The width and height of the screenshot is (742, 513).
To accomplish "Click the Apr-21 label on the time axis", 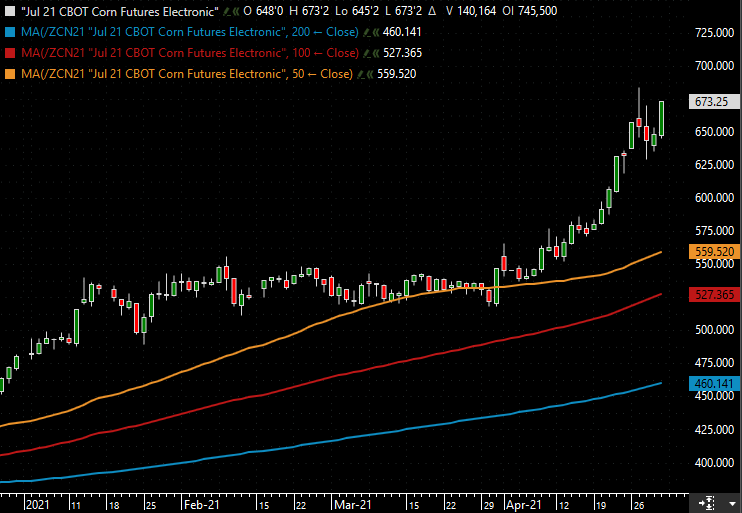I will tap(523, 505).
